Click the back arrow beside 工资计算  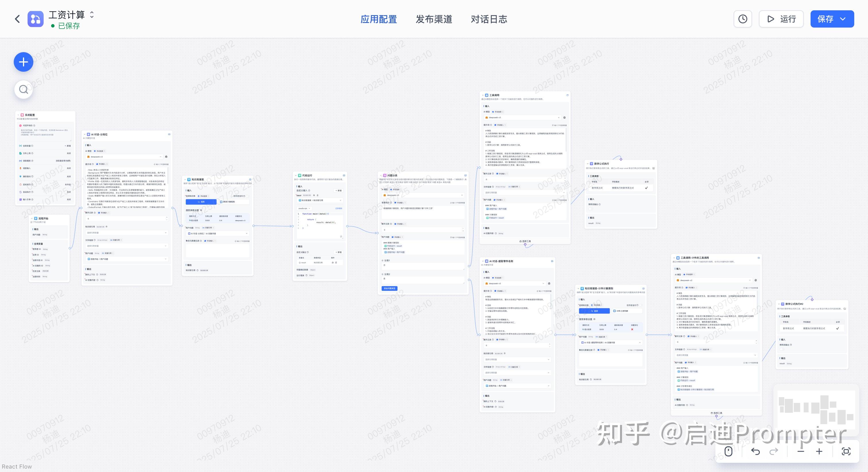pyautogui.click(x=18, y=19)
